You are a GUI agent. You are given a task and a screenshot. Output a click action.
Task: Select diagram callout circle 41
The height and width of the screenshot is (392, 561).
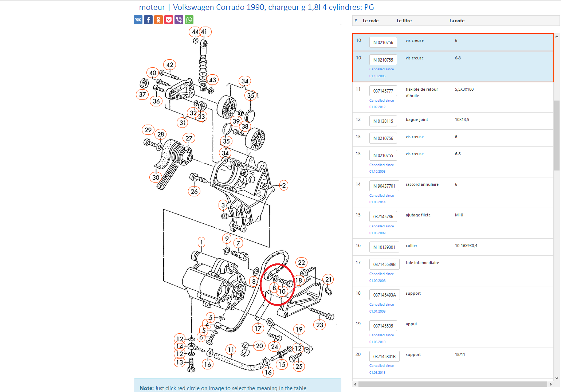coord(205,32)
